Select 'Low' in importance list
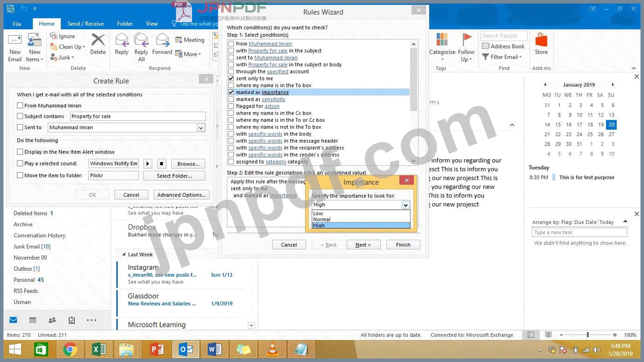This screenshot has width=644, height=362. pyautogui.click(x=318, y=214)
